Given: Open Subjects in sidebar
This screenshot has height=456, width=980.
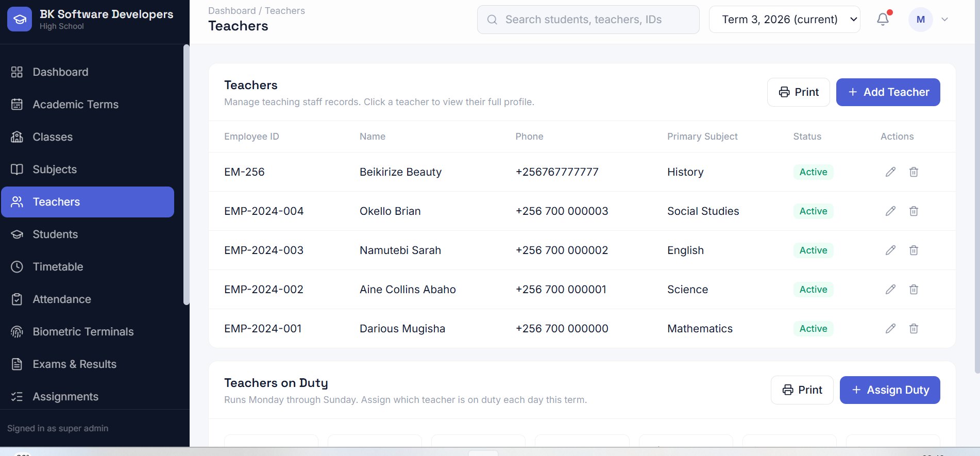Looking at the screenshot, I should tap(88, 170).
